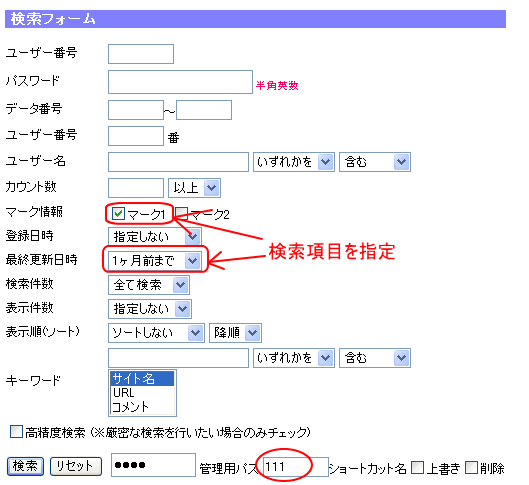Select URL in the keyword list
The image size is (529, 485).
[x=142, y=393]
